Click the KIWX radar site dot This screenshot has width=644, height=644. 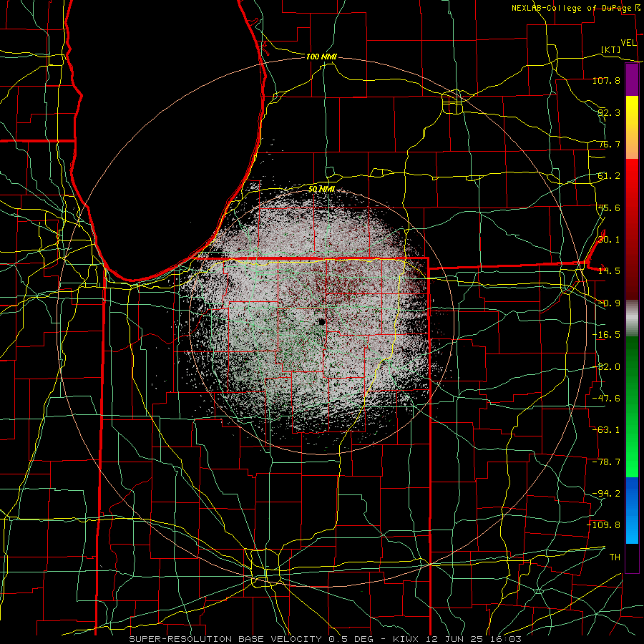coord(322,322)
